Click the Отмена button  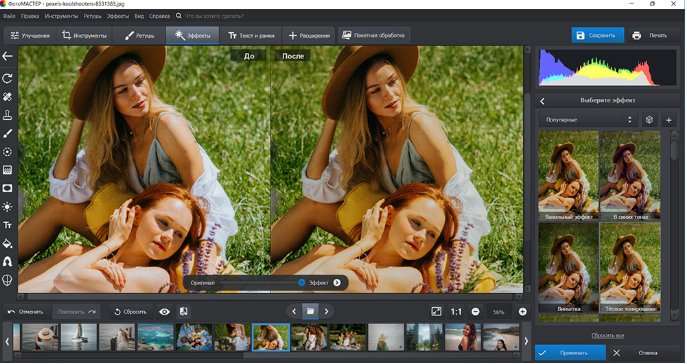pos(648,353)
